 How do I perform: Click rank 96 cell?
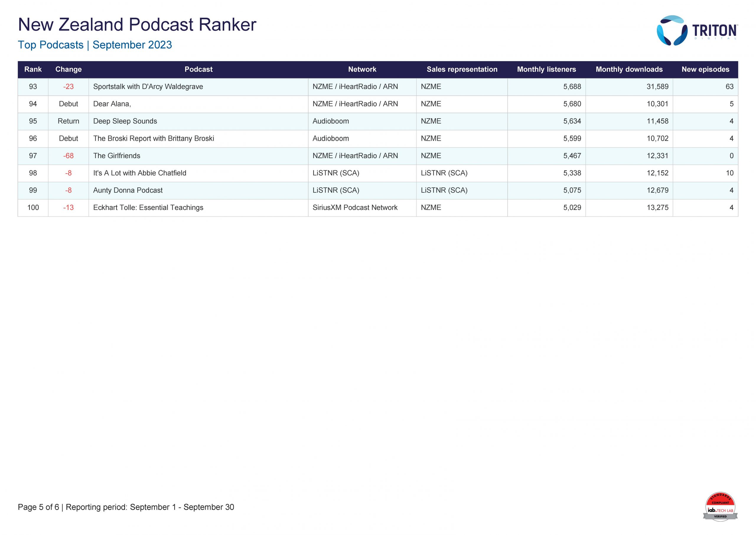click(x=33, y=138)
